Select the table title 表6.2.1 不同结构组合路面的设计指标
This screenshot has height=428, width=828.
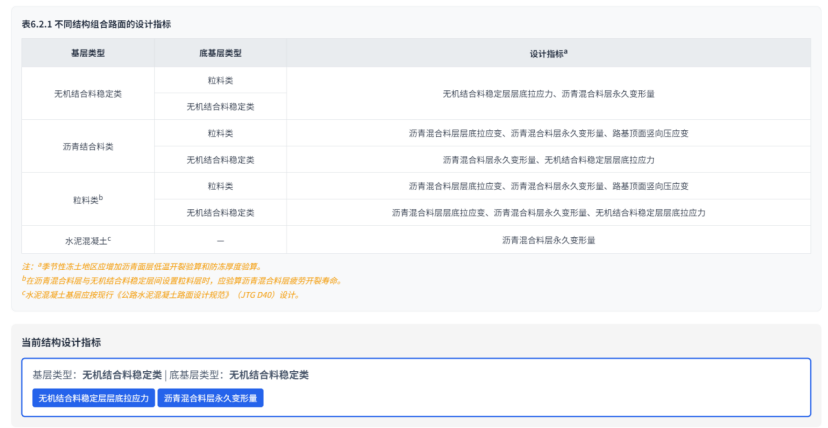[96, 24]
